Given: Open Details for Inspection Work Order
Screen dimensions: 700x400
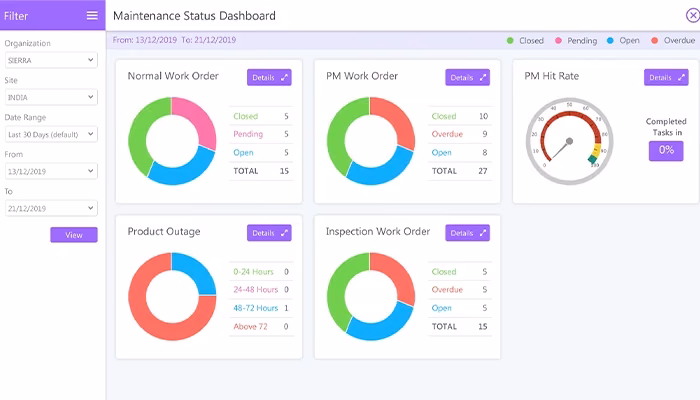Looking at the screenshot, I should [x=467, y=233].
